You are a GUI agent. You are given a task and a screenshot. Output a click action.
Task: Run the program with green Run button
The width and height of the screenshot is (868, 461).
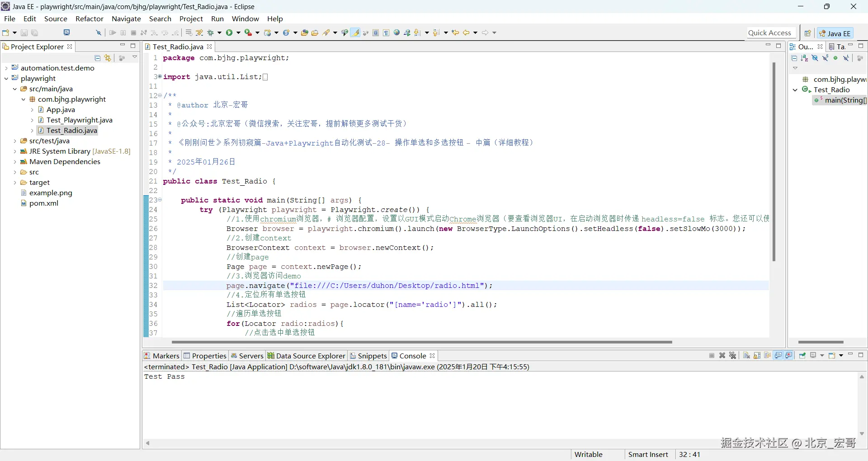pos(230,33)
